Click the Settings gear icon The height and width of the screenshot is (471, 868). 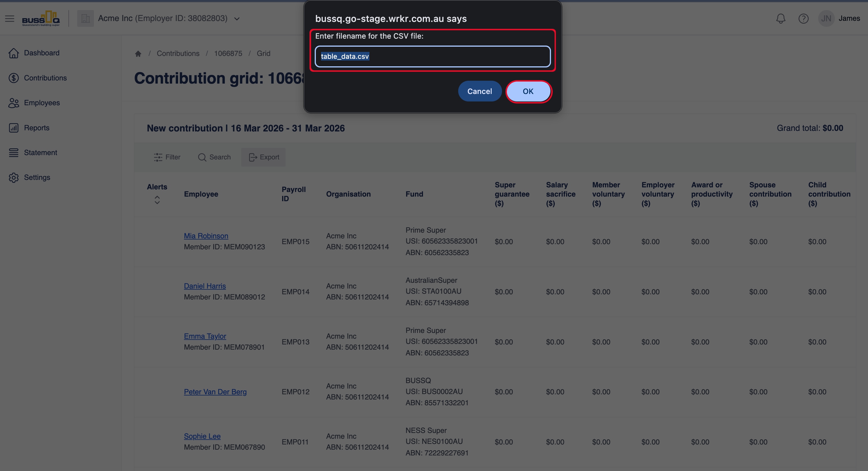(14, 177)
